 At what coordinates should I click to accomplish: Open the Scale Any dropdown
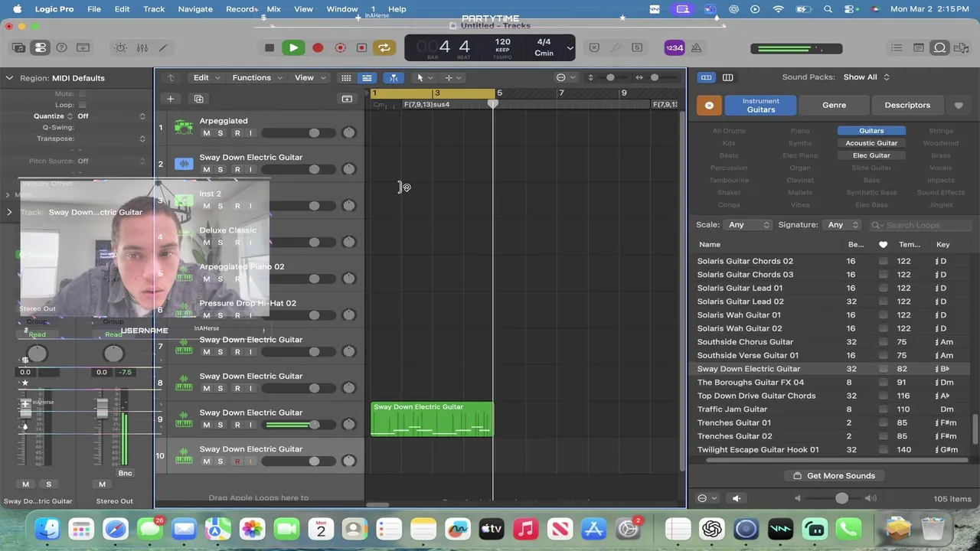coord(749,225)
